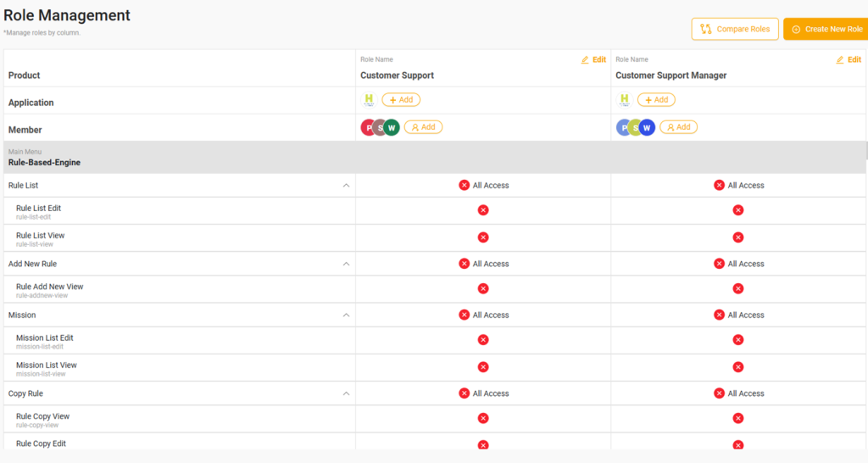Click the Customer Support role name
This screenshot has height=463, width=868.
397,75
